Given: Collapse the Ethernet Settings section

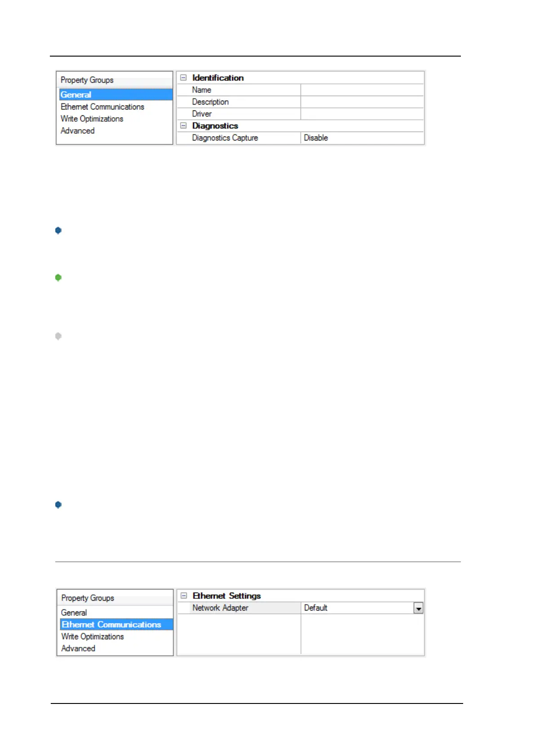Looking at the screenshot, I should tap(184, 596).
